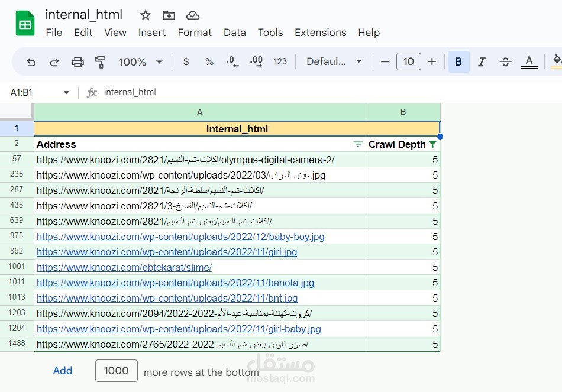Image resolution: width=562 pixels, height=392 pixels.
Task: Select the row 1001 crawl depth value
Action: [403, 267]
